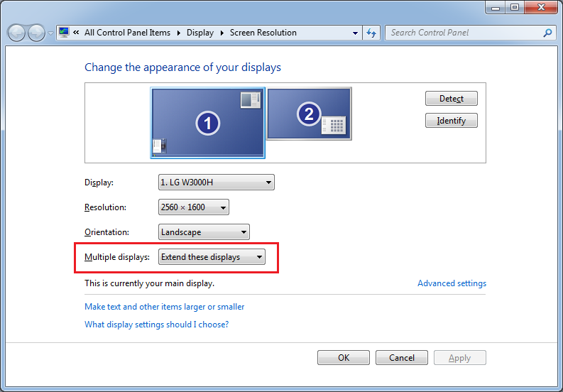Click the Detect button
Viewport: 563px width, 392px height.
pos(452,99)
